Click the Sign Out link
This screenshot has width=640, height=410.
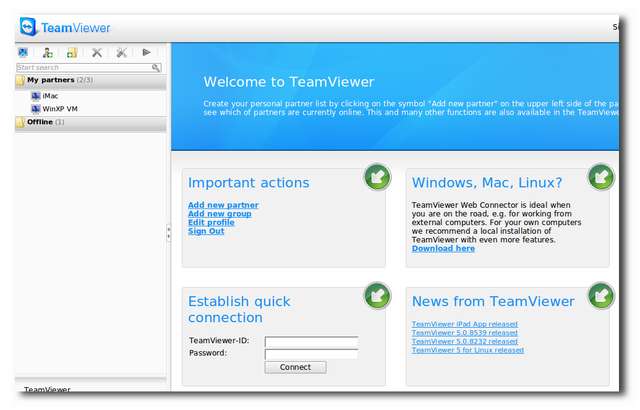click(x=206, y=231)
